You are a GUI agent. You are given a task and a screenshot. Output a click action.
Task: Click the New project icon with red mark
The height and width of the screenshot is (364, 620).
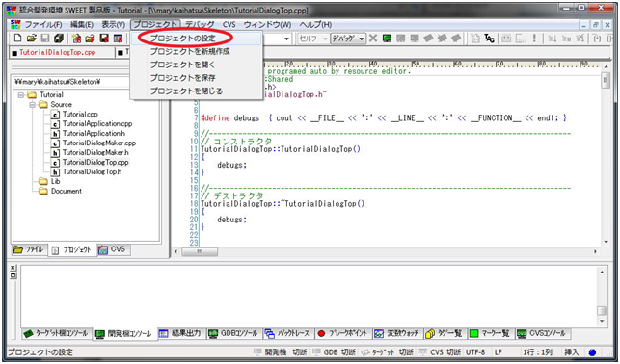[77, 38]
